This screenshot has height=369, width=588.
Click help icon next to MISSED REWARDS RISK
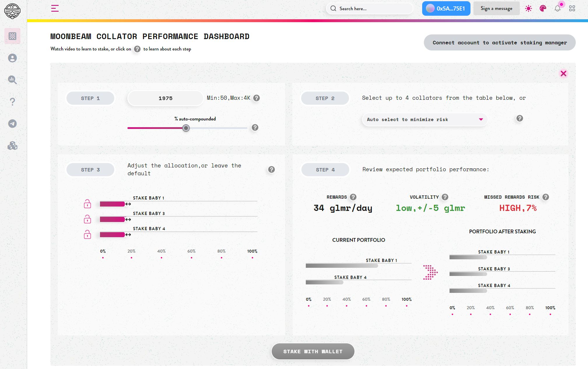coord(546,197)
